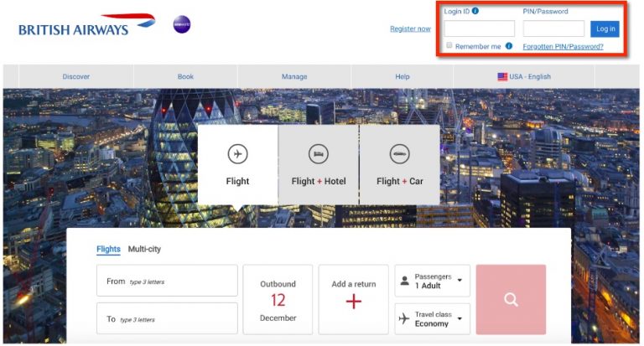Open Remember me info icon
Image resolution: width=644 pixels, height=346 pixels.
point(508,46)
